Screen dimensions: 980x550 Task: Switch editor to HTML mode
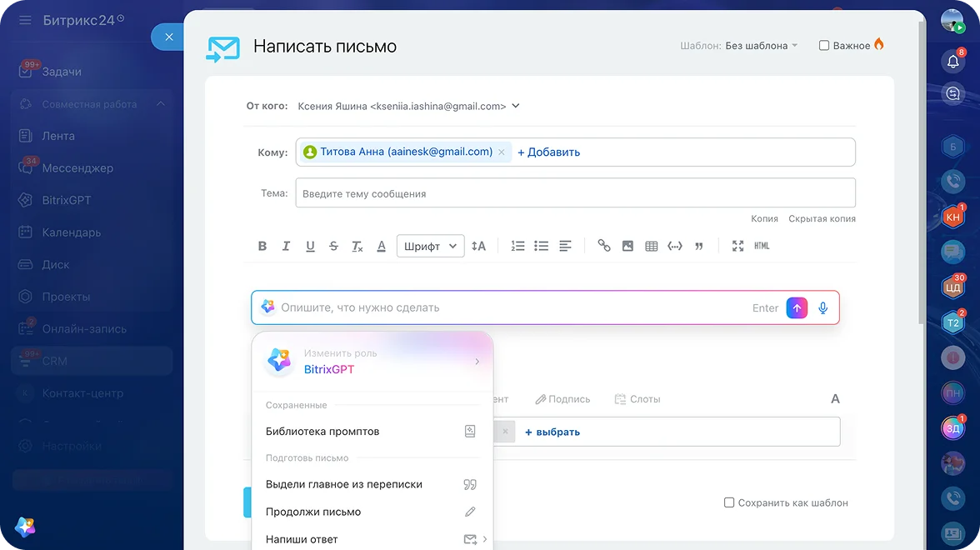(762, 247)
